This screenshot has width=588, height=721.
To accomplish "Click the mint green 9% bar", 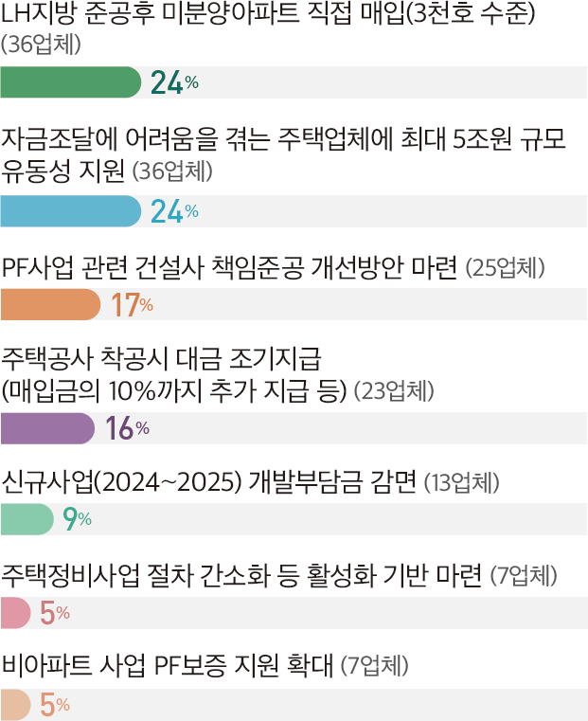I will pos(27,519).
